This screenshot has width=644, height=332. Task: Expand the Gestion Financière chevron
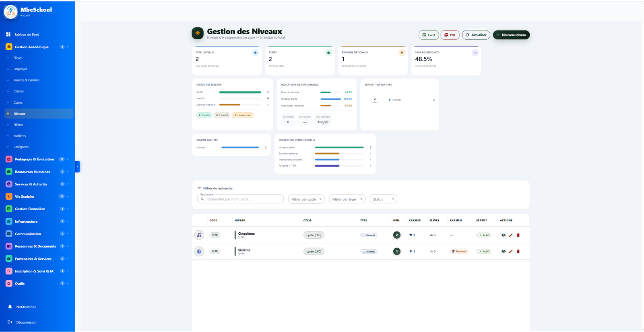(68, 209)
